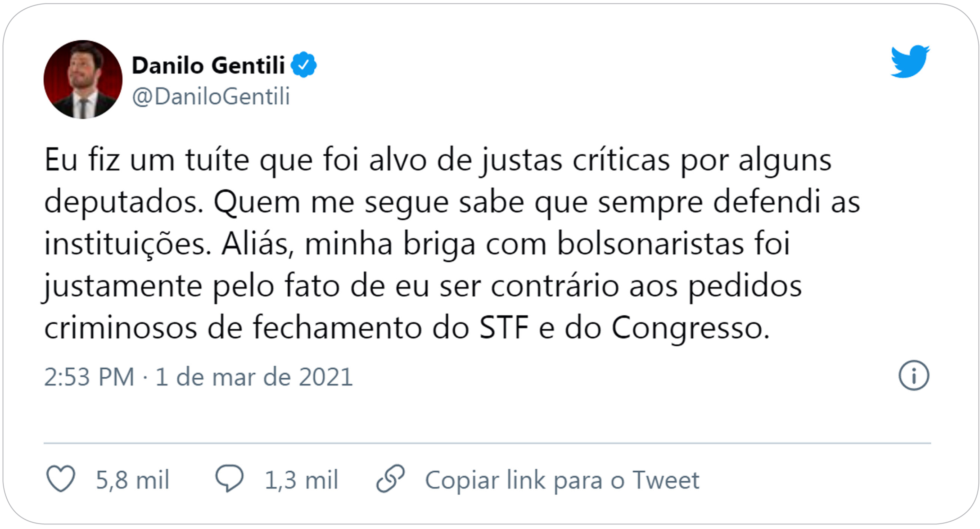Open the @DaniloGentili handle link
The image size is (980, 529).
pyautogui.click(x=211, y=96)
